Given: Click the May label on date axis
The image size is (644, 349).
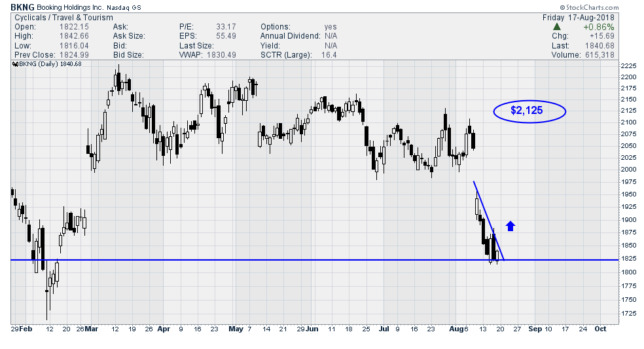Looking at the screenshot, I should point(236,329).
